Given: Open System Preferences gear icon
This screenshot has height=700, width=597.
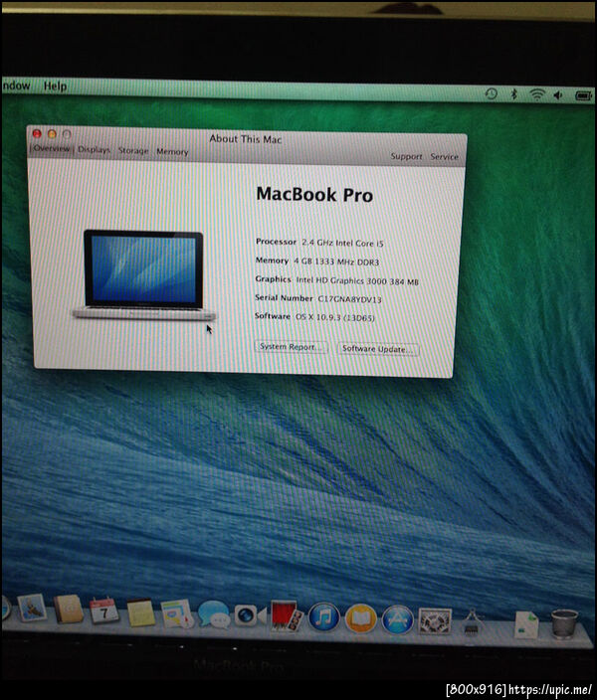Looking at the screenshot, I should (x=435, y=621).
